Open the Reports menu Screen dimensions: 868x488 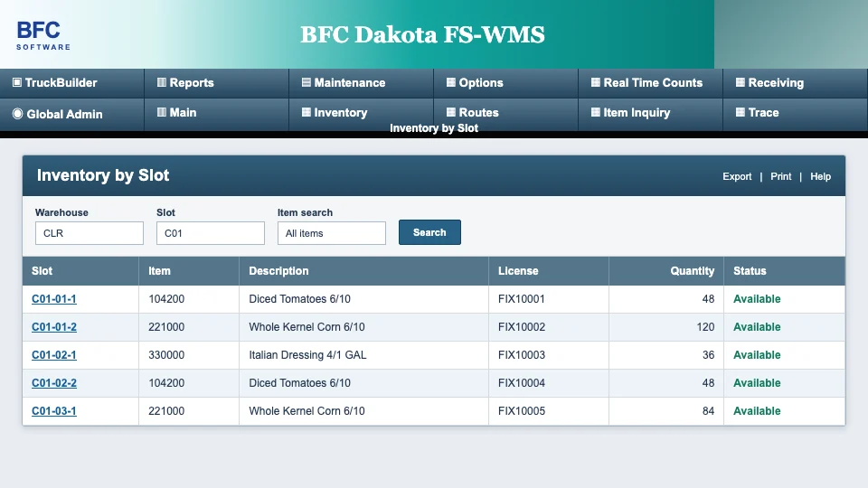[x=216, y=83]
